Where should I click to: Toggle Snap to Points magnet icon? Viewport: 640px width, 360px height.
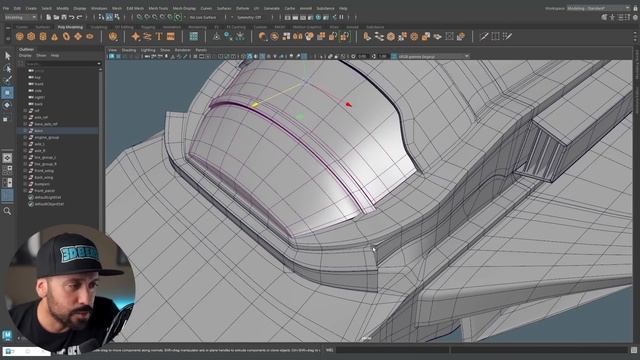pyautogui.click(x=155, y=17)
